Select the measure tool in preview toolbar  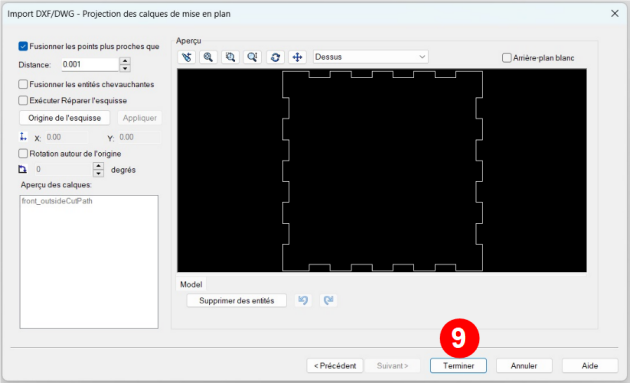[186, 57]
